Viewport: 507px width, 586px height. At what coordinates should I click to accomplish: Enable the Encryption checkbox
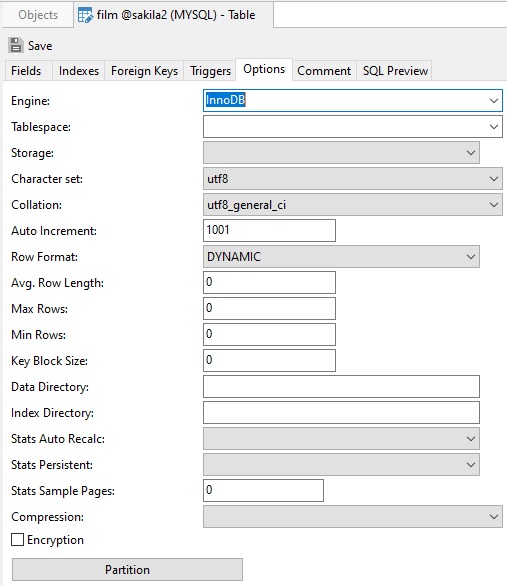click(18, 540)
